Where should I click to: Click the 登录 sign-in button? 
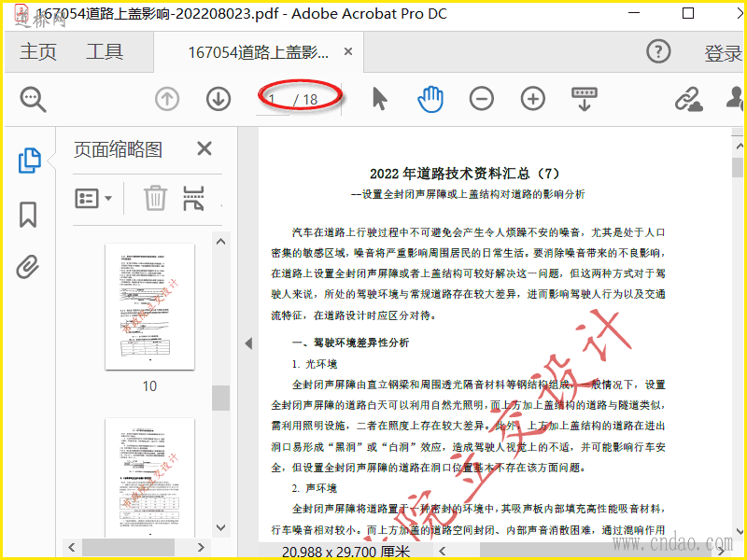[x=723, y=53]
